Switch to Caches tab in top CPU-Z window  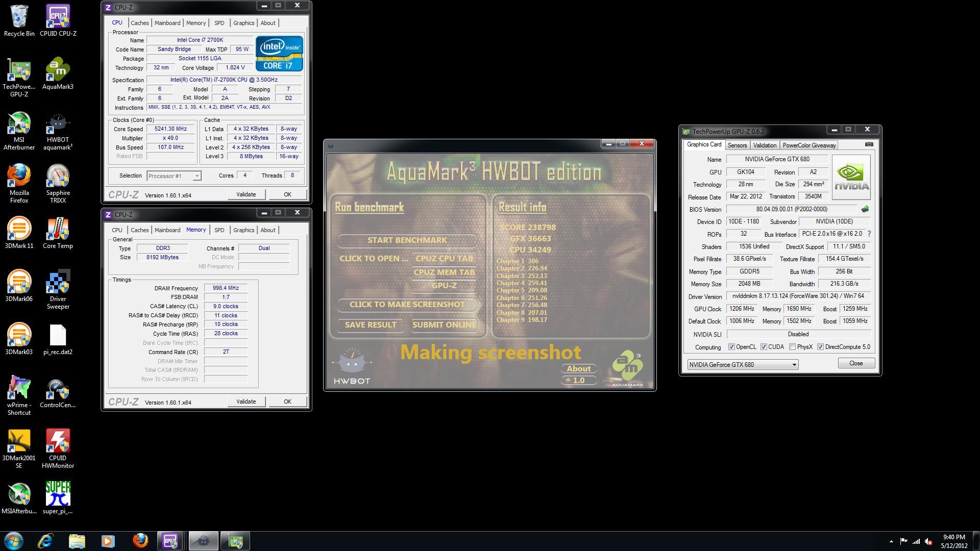pos(139,23)
